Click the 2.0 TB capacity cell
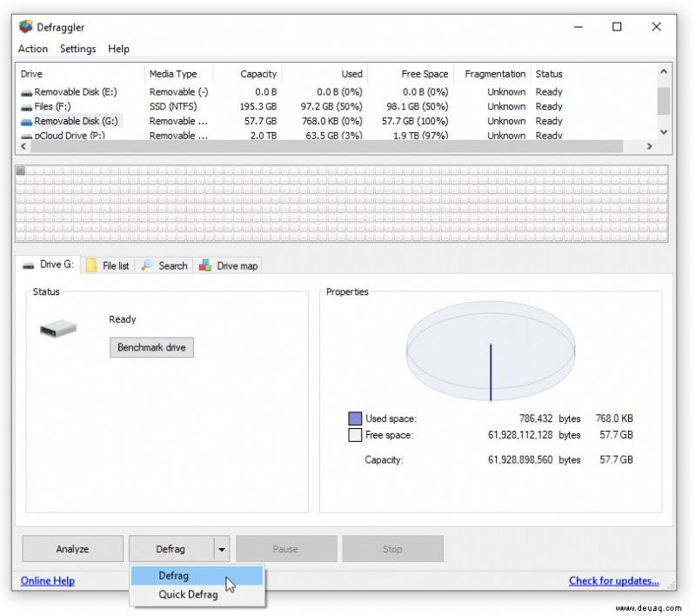This screenshot has width=696, height=616. [264, 136]
